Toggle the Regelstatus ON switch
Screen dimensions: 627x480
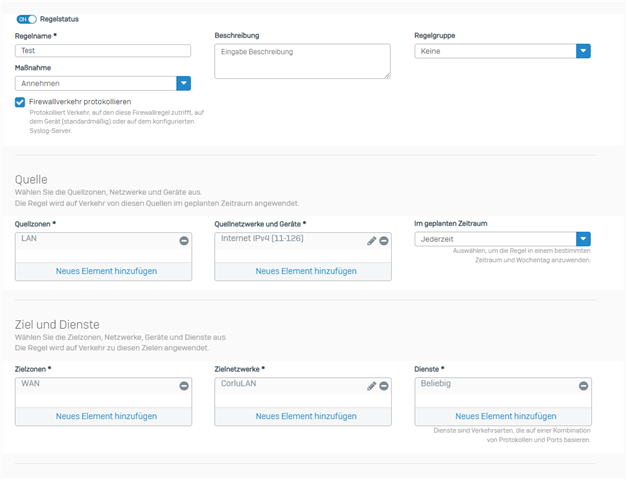(26, 19)
